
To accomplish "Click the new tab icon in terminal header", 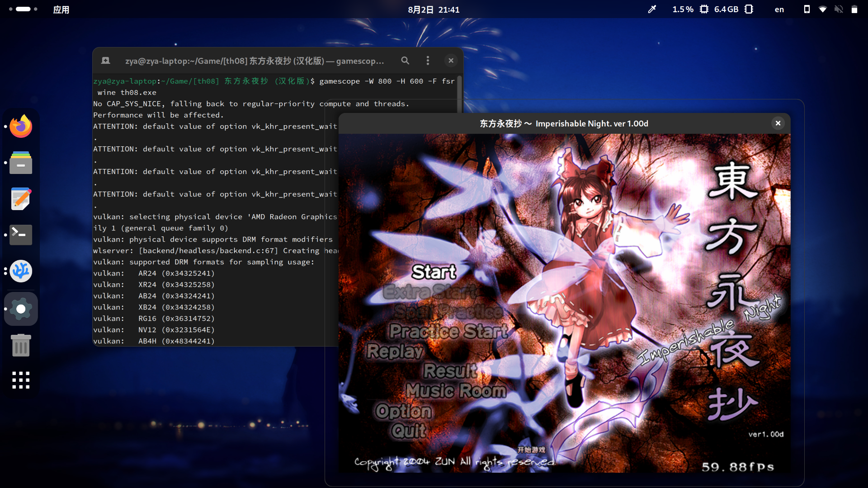I will pyautogui.click(x=105, y=61).
